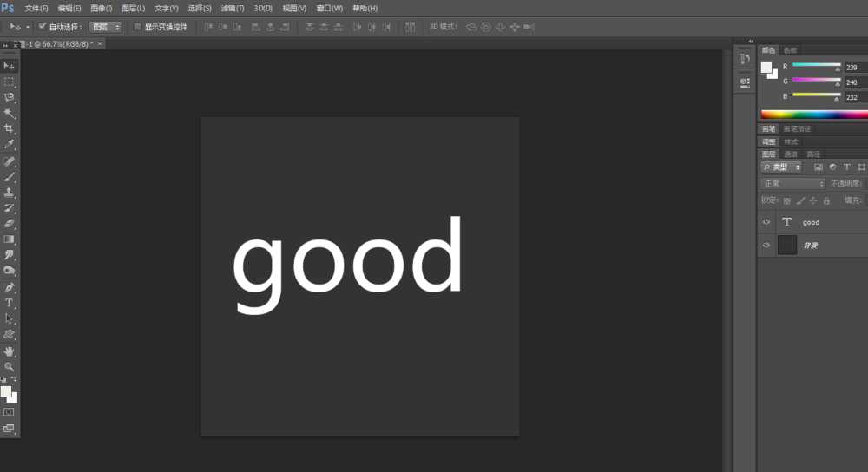Expand the layer filter 类型 dropdown
Viewport: 868px width, 472px height.
pyautogui.click(x=781, y=167)
